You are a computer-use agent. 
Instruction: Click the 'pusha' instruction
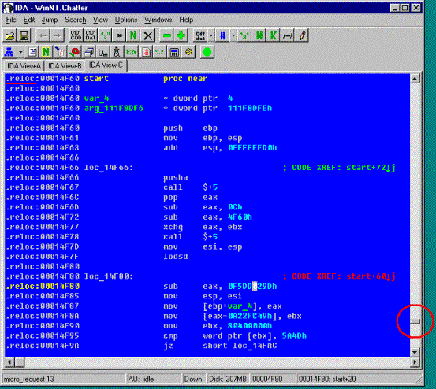tap(176, 178)
